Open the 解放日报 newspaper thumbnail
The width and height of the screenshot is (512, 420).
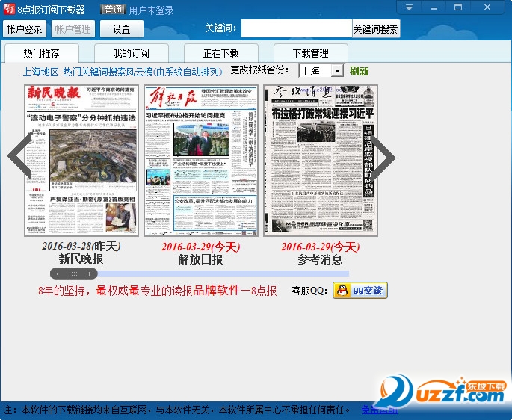point(201,161)
